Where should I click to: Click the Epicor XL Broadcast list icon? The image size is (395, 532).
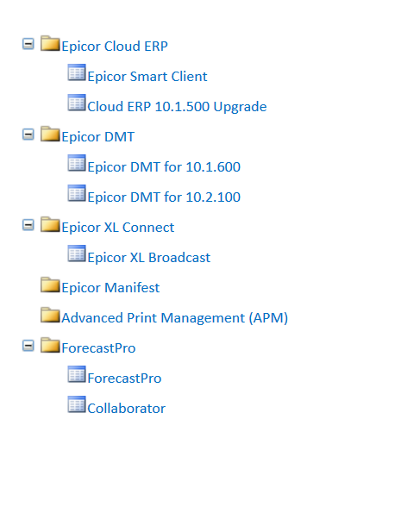pos(77,253)
